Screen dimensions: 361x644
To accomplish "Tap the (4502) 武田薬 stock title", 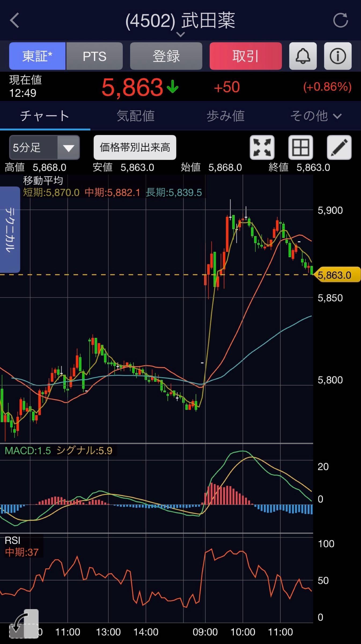I will pos(180,20).
